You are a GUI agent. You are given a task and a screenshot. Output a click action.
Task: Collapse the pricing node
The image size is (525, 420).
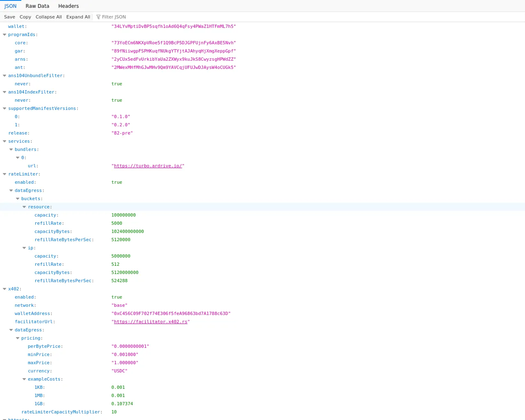click(18, 338)
